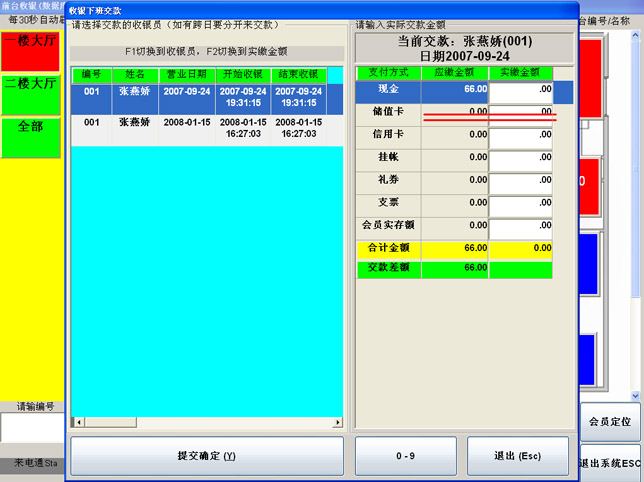This screenshot has width=644, height=482.
Task: Click the cashier list's right scroll arrow
Action: point(336,422)
